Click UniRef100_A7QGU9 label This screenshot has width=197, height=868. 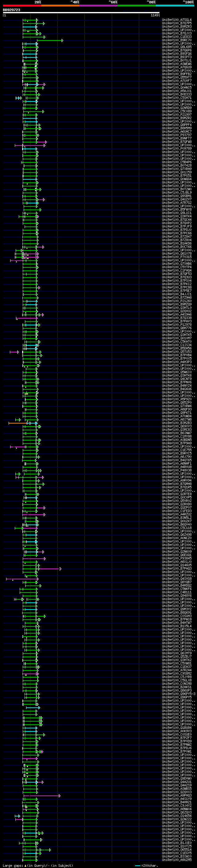coord(177,67)
